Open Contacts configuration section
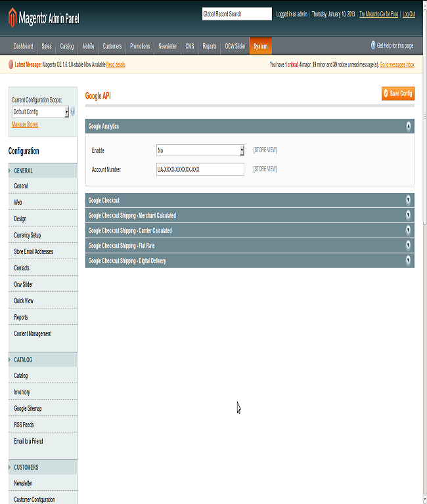 click(x=43, y=268)
